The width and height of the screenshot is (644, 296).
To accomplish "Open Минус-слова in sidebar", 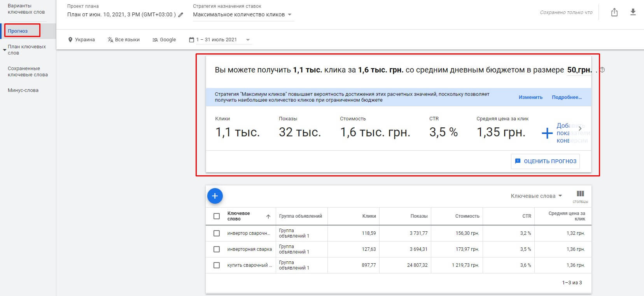I will [x=23, y=90].
